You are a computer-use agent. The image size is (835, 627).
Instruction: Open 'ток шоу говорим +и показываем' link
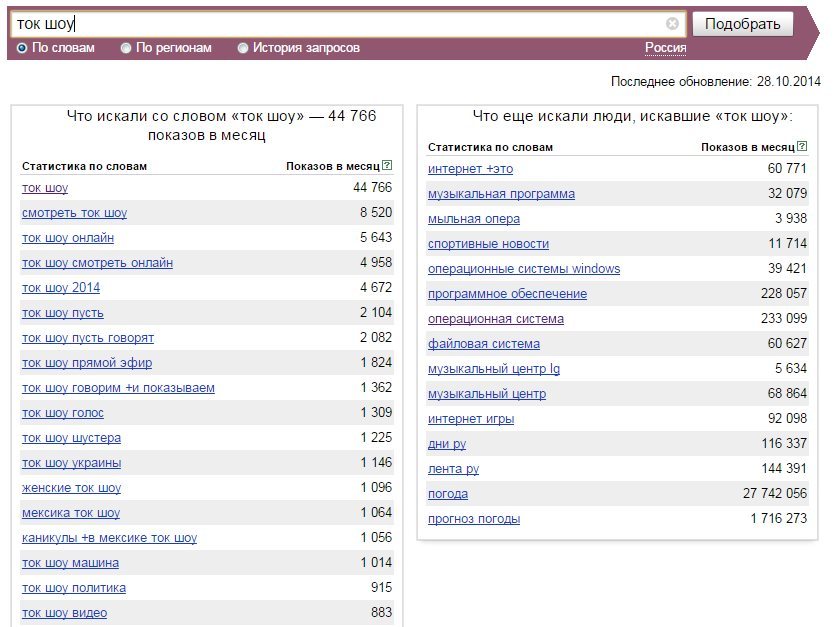click(118, 388)
